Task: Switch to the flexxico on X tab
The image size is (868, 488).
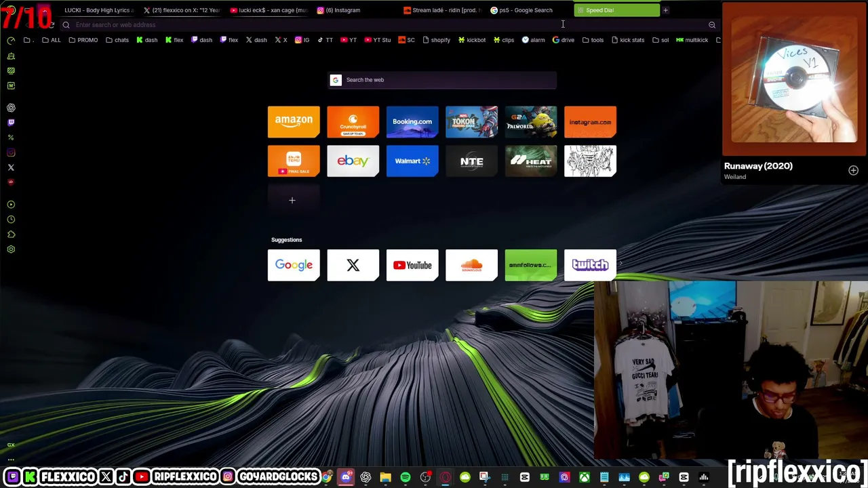Action: point(181,10)
